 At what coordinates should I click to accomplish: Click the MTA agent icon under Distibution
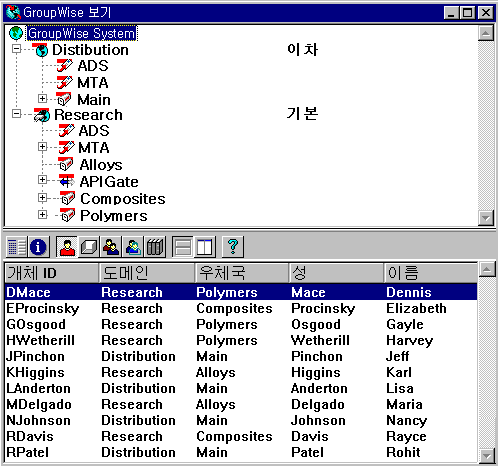tap(64, 82)
